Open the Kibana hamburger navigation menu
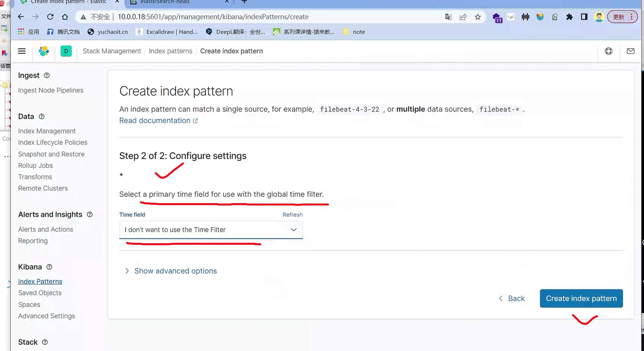 pos(22,51)
